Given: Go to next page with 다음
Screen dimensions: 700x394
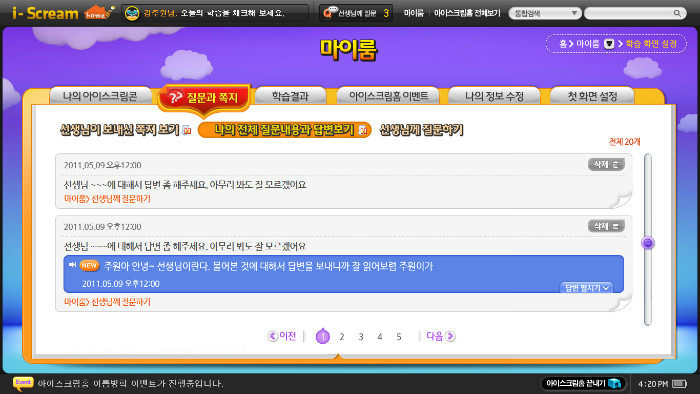Looking at the screenshot, I should [x=441, y=336].
